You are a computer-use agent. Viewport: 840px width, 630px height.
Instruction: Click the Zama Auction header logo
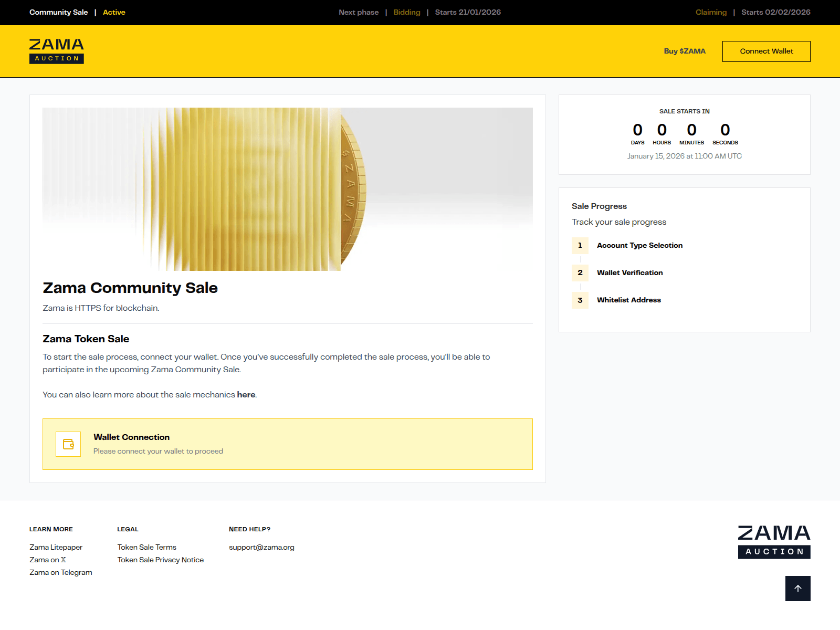pyautogui.click(x=57, y=51)
